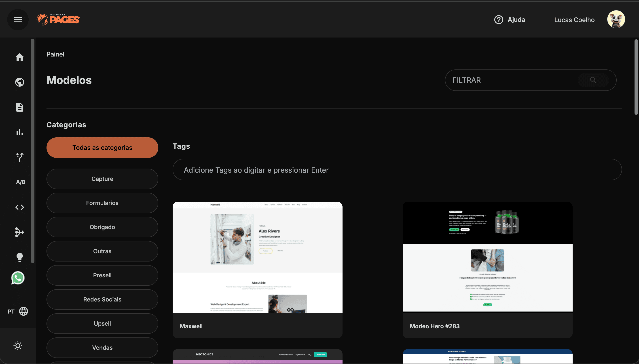Open the Maxwell template thumbnail

pos(257,257)
